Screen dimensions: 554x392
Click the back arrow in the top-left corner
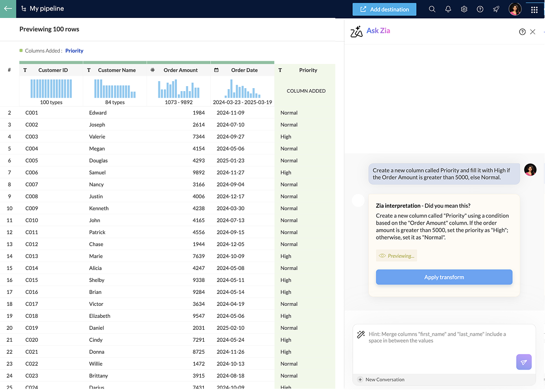point(8,8)
